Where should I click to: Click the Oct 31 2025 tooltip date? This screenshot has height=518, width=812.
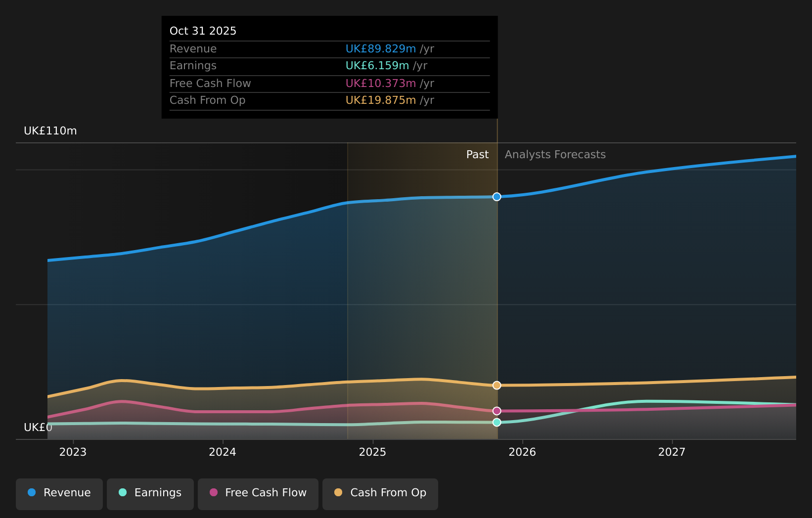pyautogui.click(x=203, y=31)
